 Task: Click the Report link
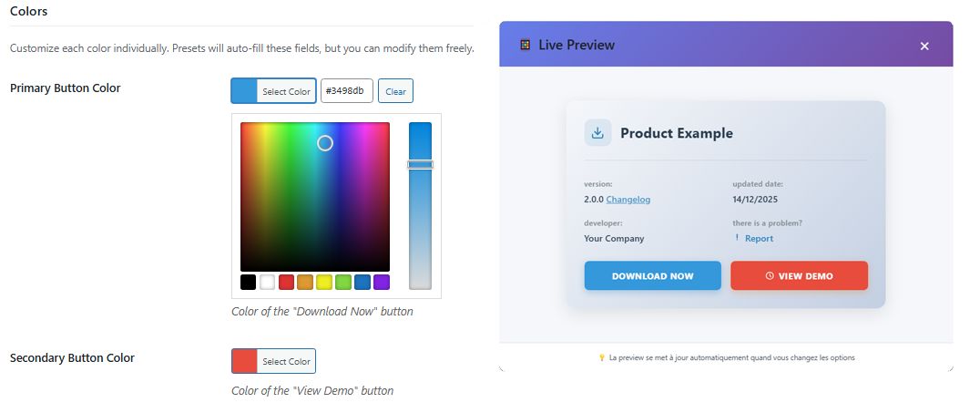point(759,239)
